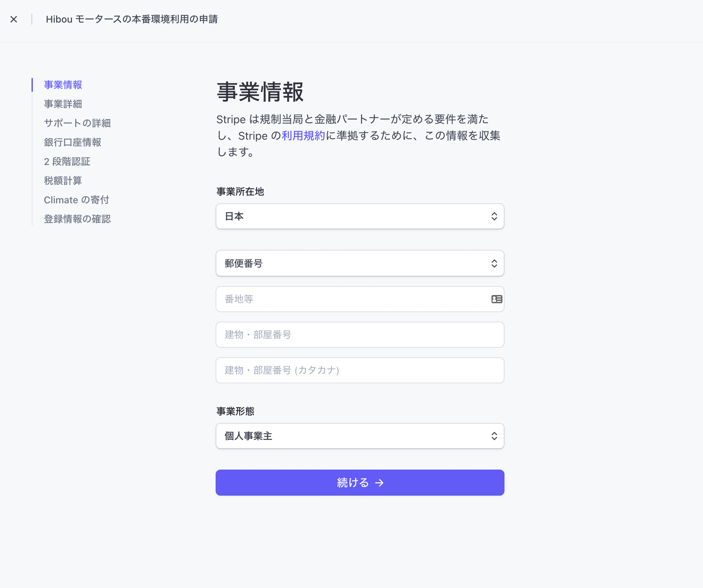Click the arrow icon on 続ける button
Image resolution: width=703 pixels, height=588 pixels.
(379, 483)
